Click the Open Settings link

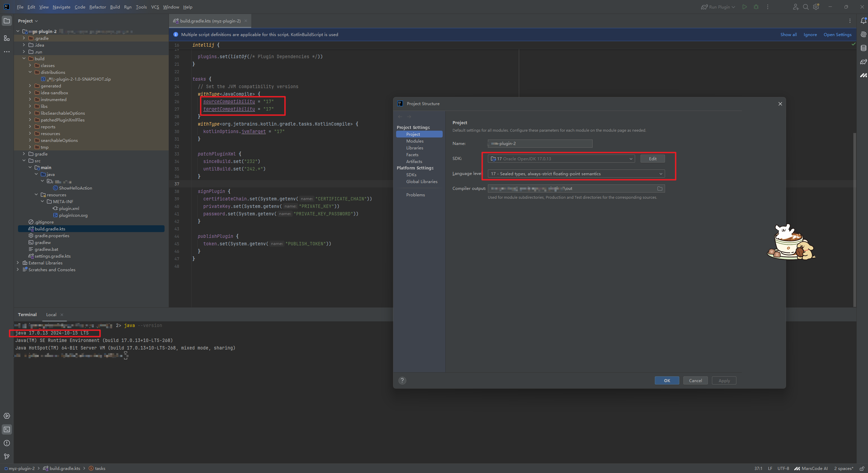point(837,34)
